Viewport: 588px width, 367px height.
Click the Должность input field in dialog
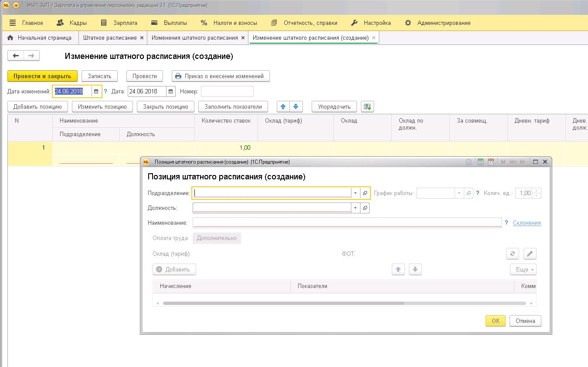click(272, 208)
